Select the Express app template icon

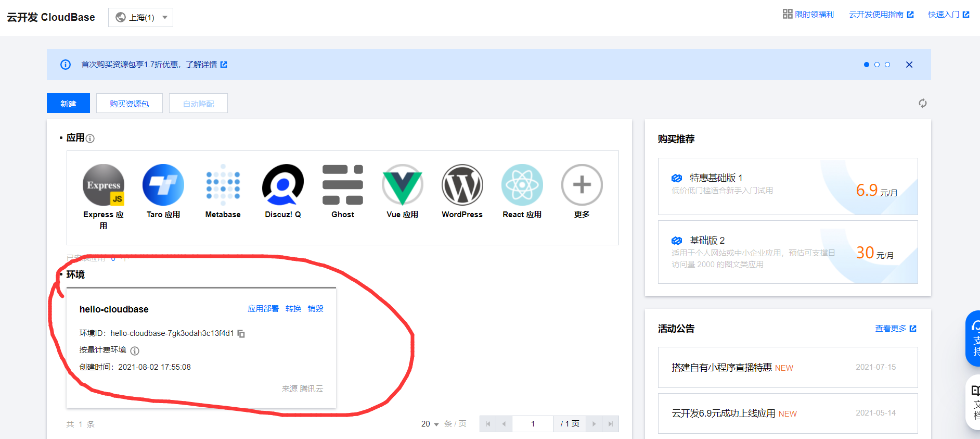(x=104, y=185)
